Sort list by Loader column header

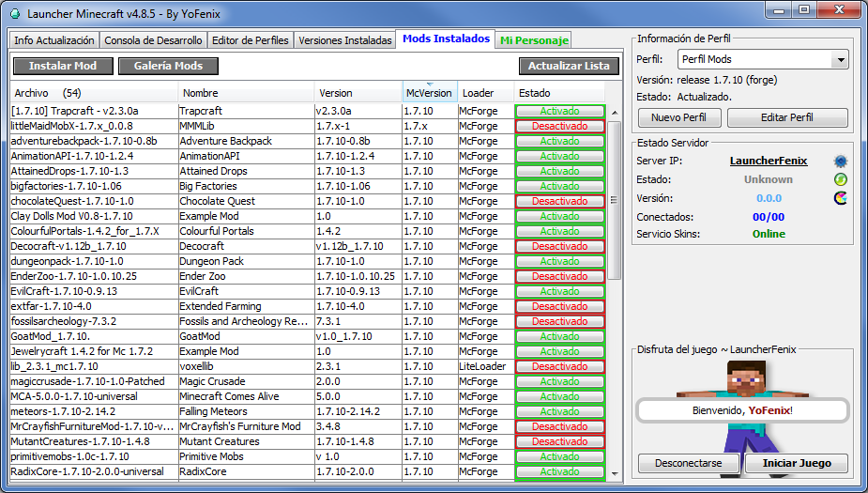click(486, 93)
